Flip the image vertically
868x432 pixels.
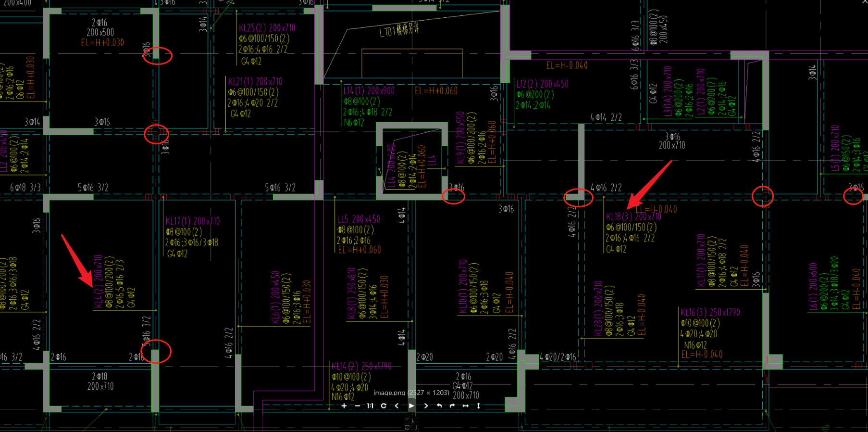479,406
